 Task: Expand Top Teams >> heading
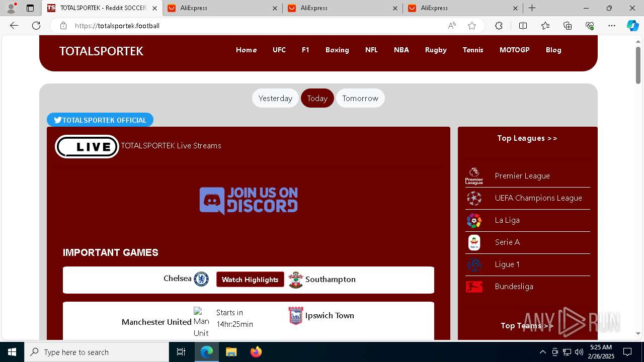[527, 326]
